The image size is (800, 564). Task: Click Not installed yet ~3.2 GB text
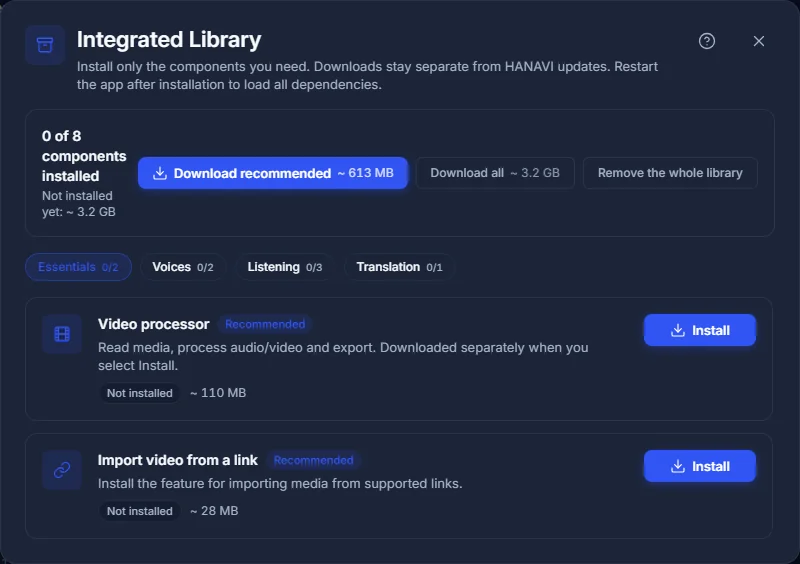[79, 204]
